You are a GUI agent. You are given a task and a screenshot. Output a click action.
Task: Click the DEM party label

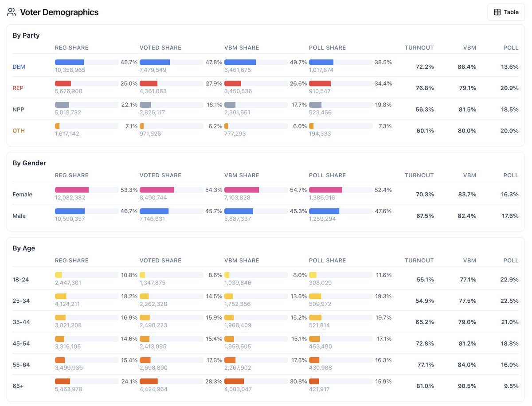click(x=19, y=66)
